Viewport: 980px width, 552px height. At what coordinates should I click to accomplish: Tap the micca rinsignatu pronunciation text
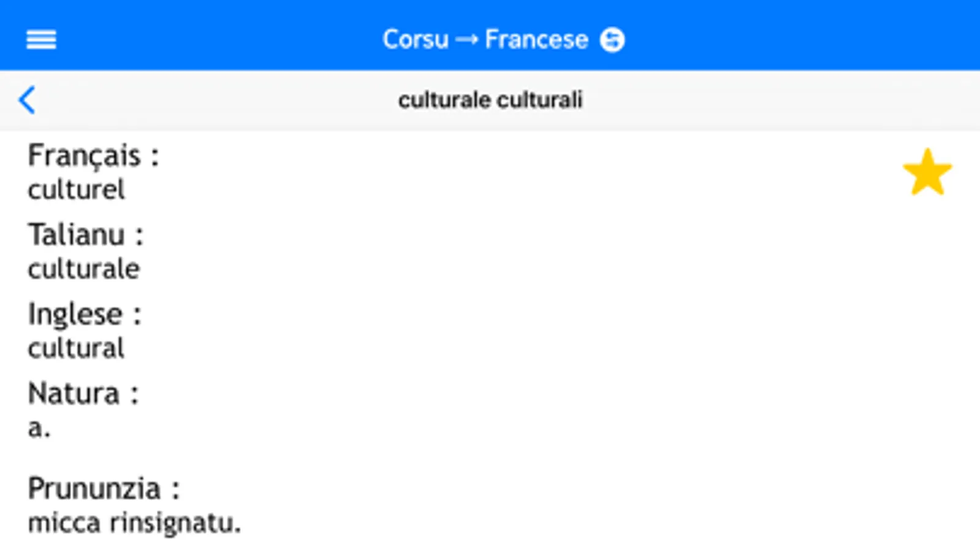click(134, 523)
